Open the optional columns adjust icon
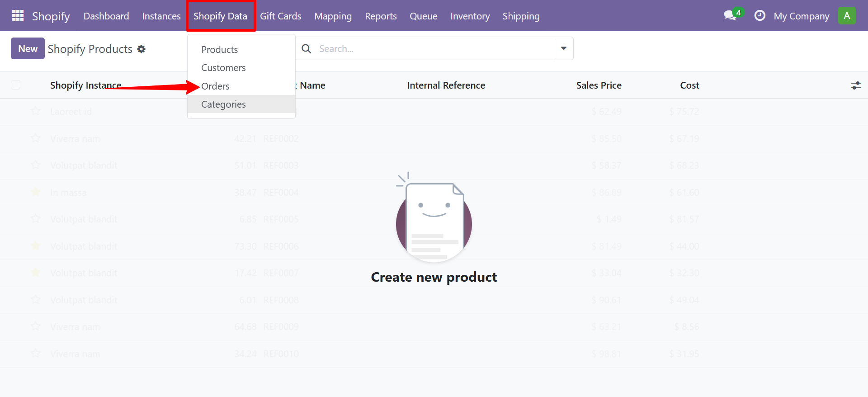The image size is (868, 397). [x=856, y=85]
